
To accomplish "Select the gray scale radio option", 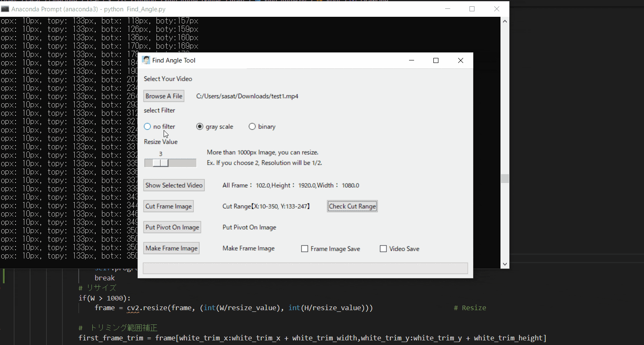I will (200, 126).
